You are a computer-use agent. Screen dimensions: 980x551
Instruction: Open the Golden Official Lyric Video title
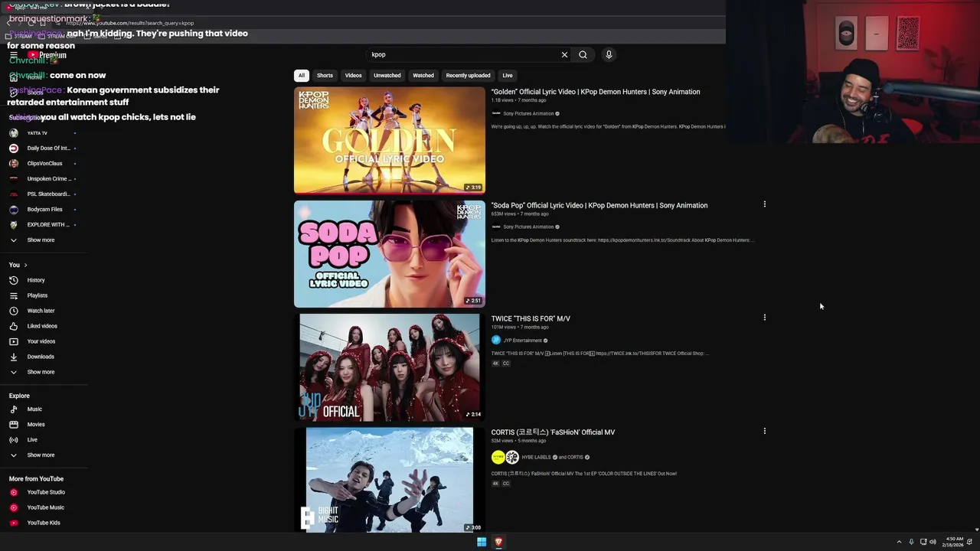pyautogui.click(x=596, y=92)
